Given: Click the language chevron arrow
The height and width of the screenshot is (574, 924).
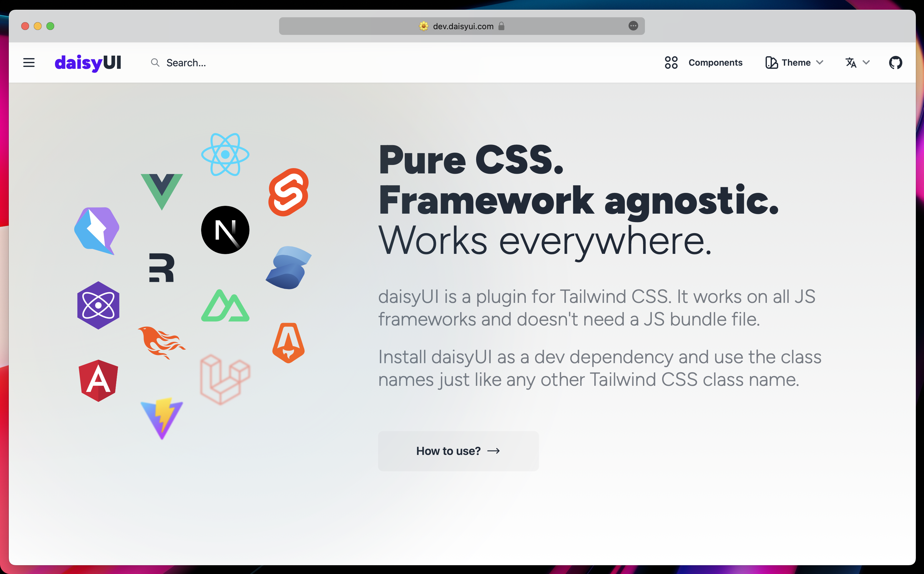Looking at the screenshot, I should point(866,63).
